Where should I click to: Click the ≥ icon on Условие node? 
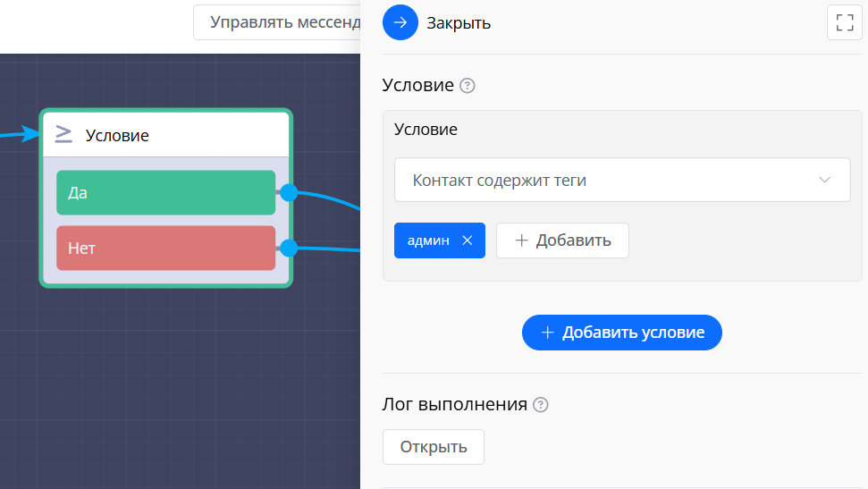click(63, 134)
